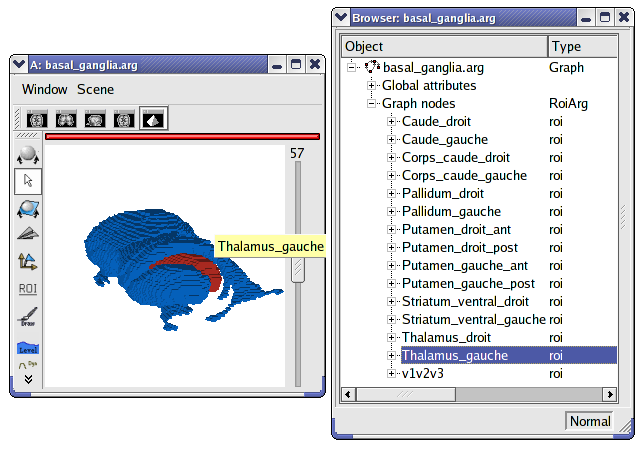Switch to first slice view orientation button
This screenshot has width=640, height=450.
pyautogui.click(x=37, y=118)
